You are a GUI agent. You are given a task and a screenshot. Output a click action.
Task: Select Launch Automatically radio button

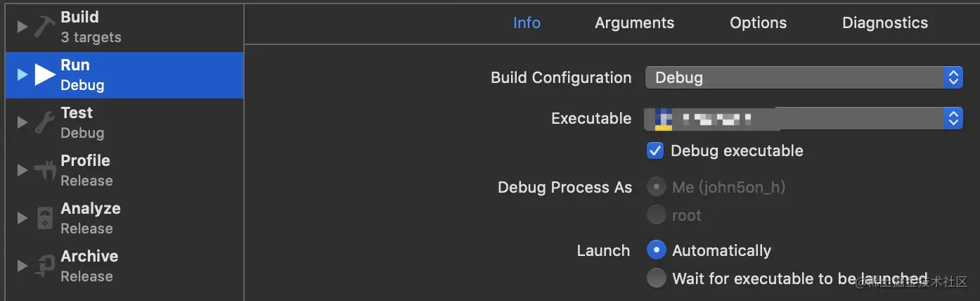point(656,250)
